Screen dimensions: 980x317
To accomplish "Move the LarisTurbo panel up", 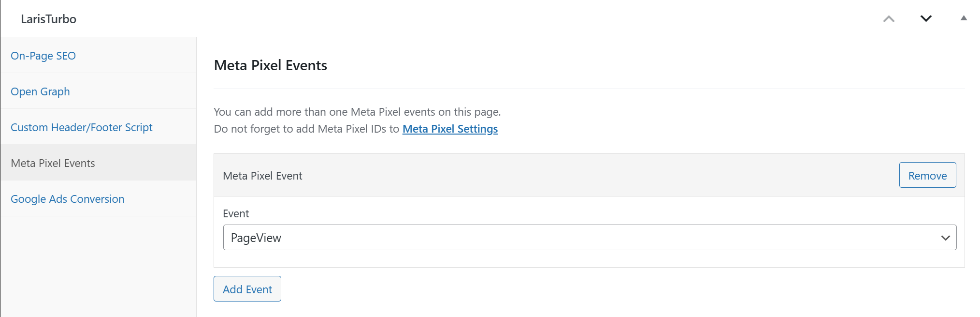I will 889,19.
